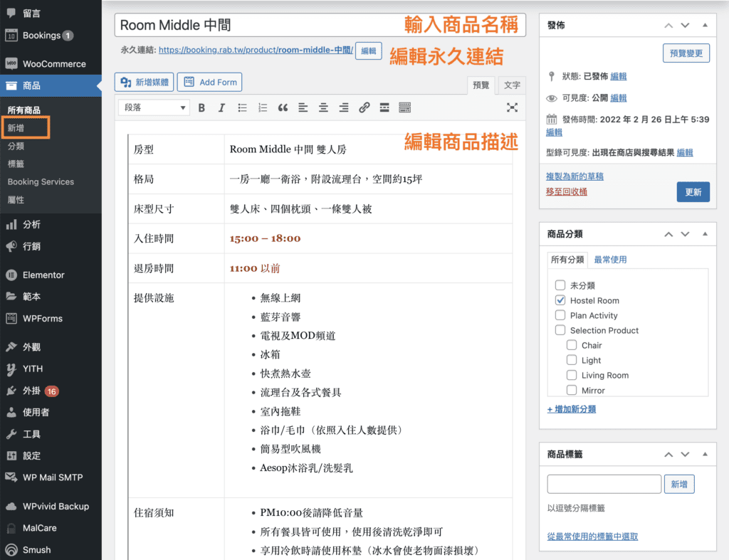Uncheck the Hostel Room category
Screen dimensions: 729x560
(560, 300)
